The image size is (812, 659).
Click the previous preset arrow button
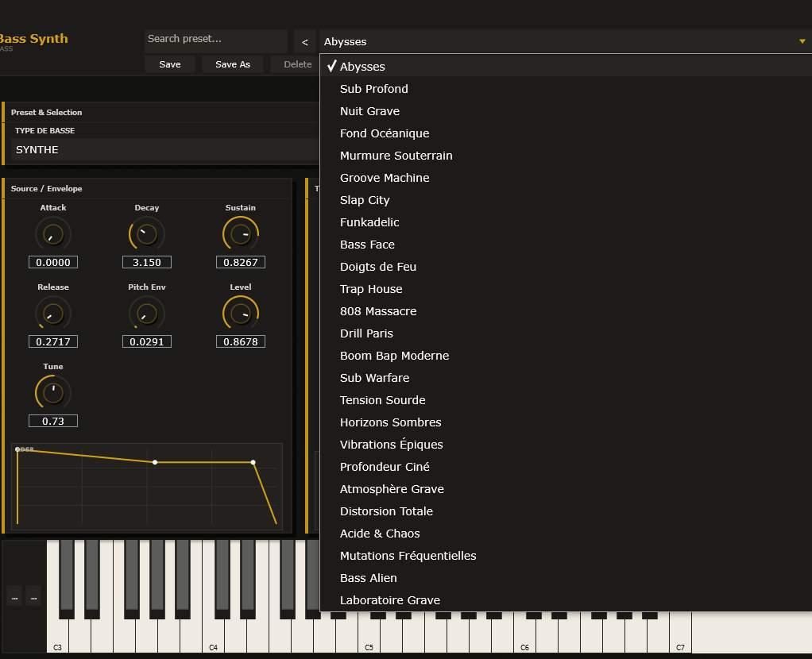coord(305,42)
